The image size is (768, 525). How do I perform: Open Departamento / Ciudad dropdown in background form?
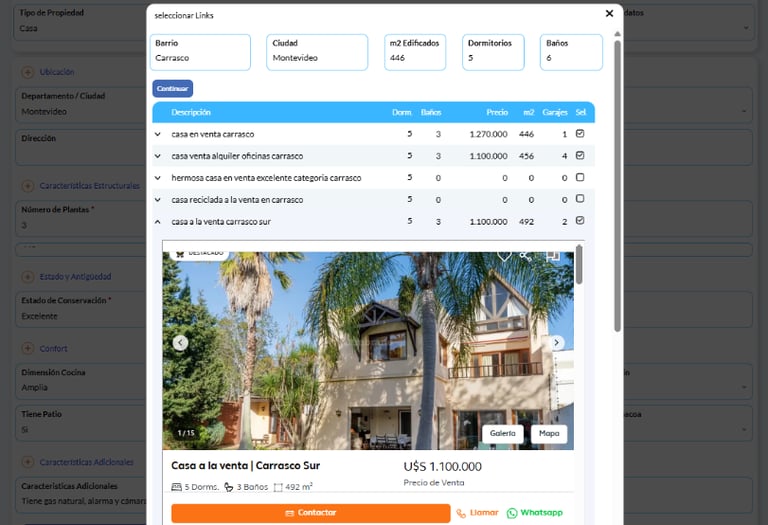coord(82,104)
